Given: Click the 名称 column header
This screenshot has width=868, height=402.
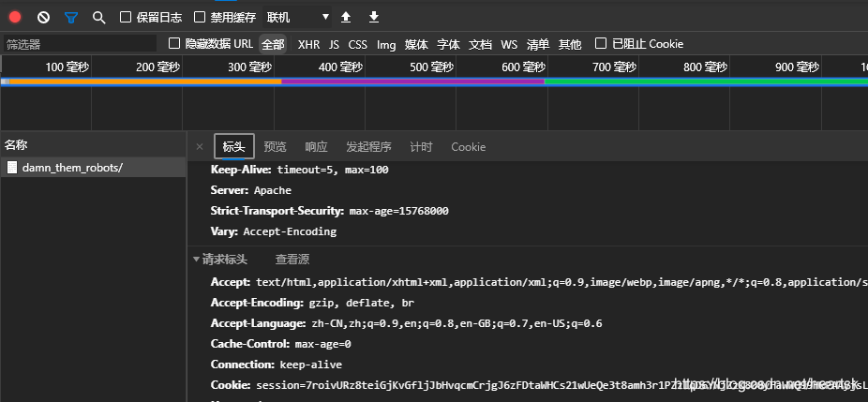Looking at the screenshot, I should (x=93, y=145).
